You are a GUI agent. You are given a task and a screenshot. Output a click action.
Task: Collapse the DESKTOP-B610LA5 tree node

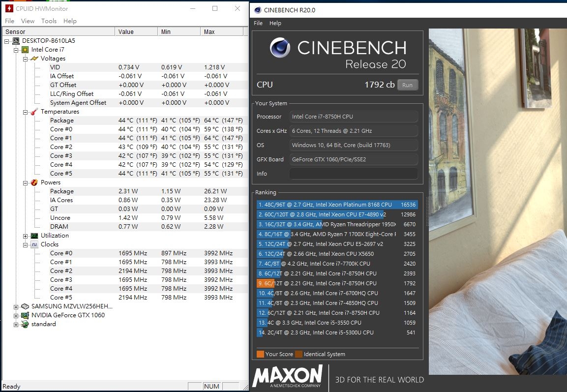click(6, 41)
